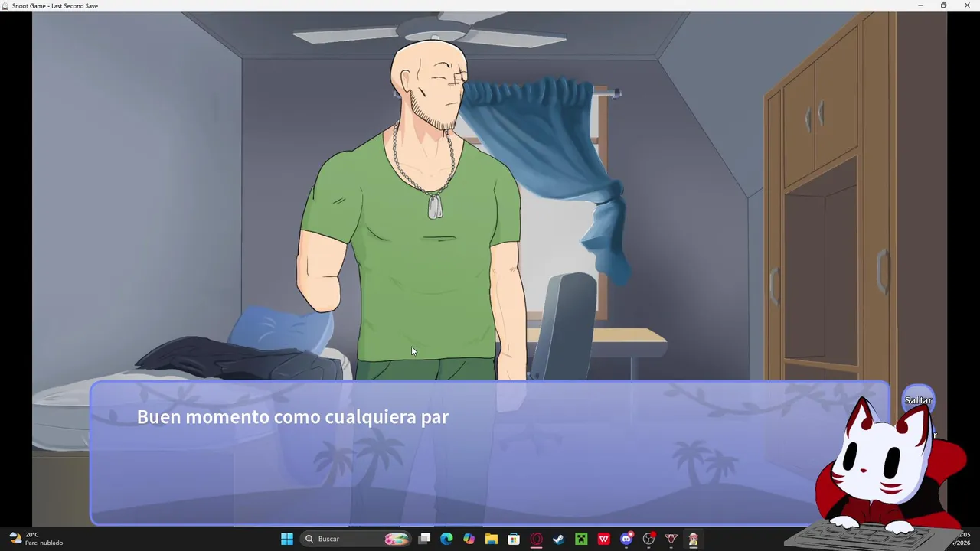Viewport: 980px width, 551px height.
Task: Click the Snoot Game title bar icon
Action: click(5, 5)
